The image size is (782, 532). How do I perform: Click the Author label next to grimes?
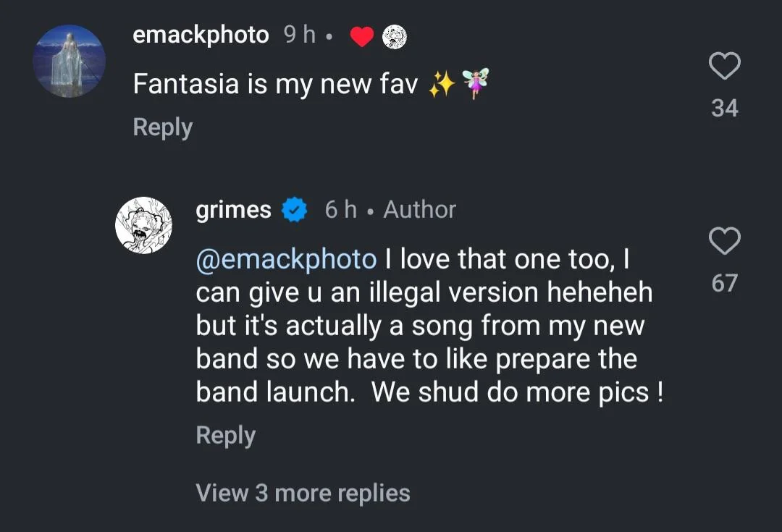coord(419,210)
